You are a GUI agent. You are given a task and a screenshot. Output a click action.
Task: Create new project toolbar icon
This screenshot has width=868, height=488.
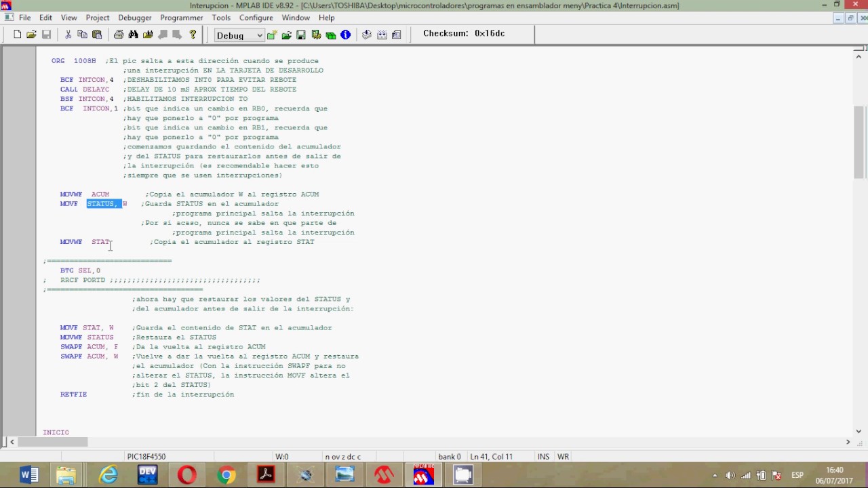pos(272,35)
